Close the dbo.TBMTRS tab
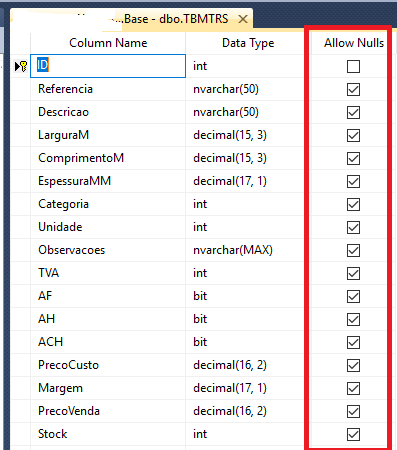This screenshot has width=397, height=450. click(x=243, y=19)
